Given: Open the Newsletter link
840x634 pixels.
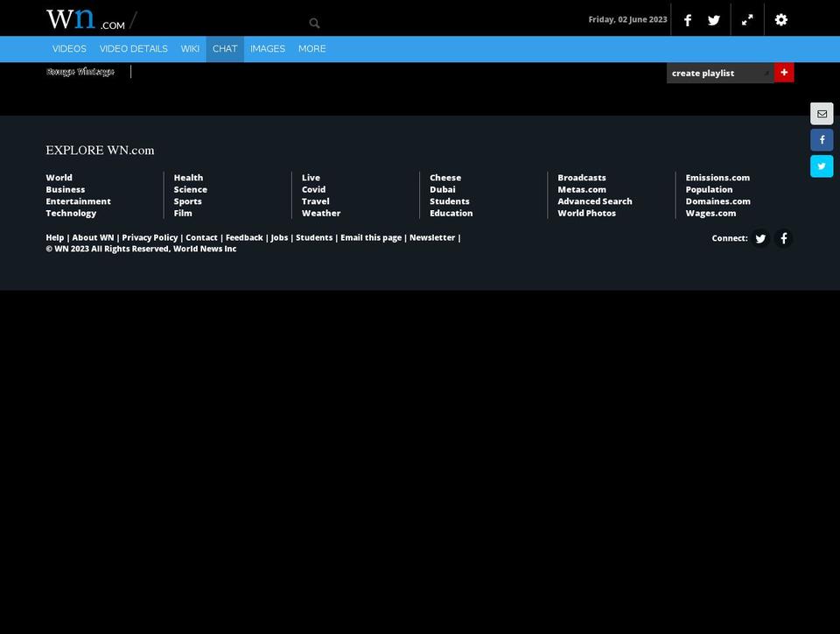Looking at the screenshot, I should (x=432, y=237).
